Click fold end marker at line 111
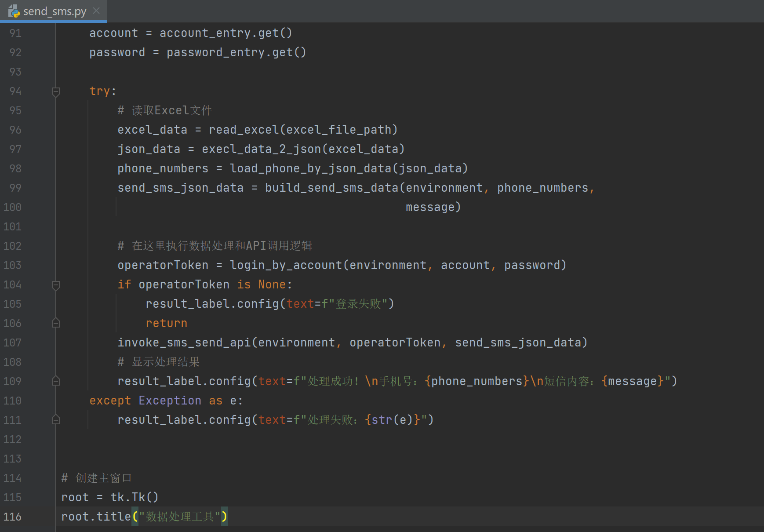 [56, 420]
